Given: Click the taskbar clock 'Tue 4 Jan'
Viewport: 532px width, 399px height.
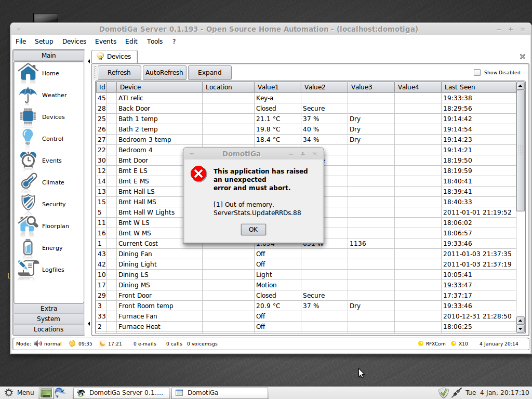Looking at the screenshot, I should click(x=497, y=393).
